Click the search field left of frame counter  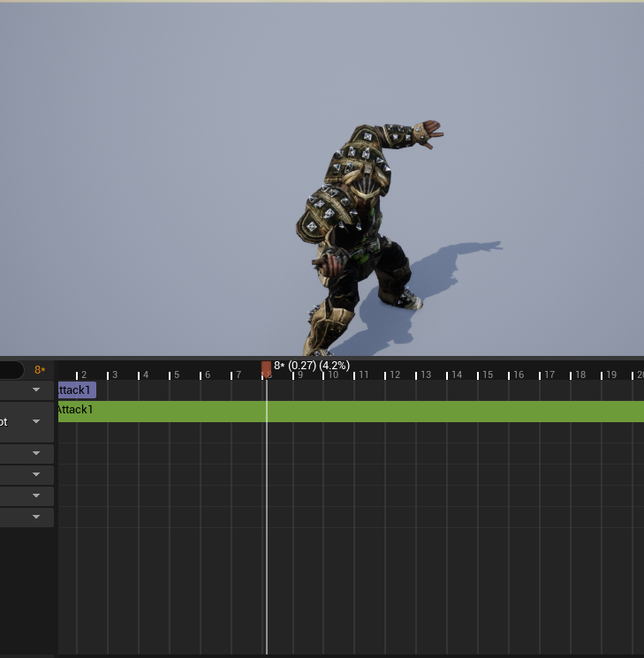coord(11,370)
